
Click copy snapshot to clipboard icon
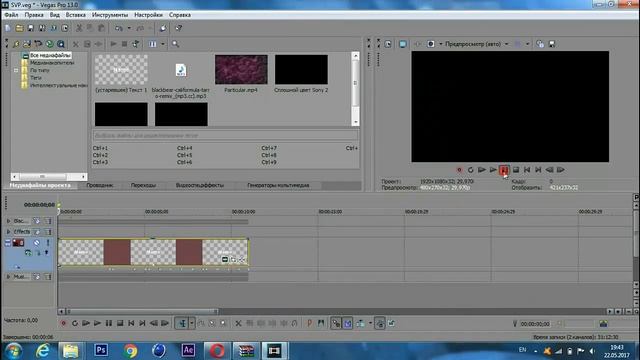pyautogui.click(x=540, y=44)
